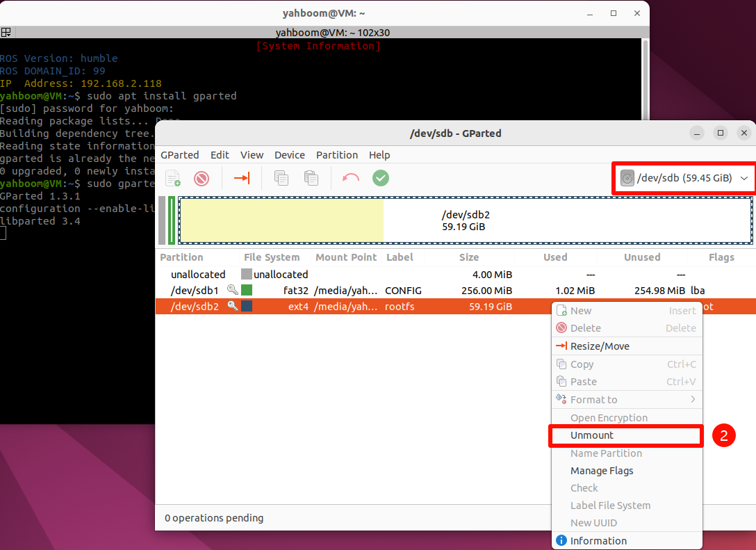This screenshot has height=550, width=756.
Task: Open the GParted menu
Action: click(x=180, y=155)
